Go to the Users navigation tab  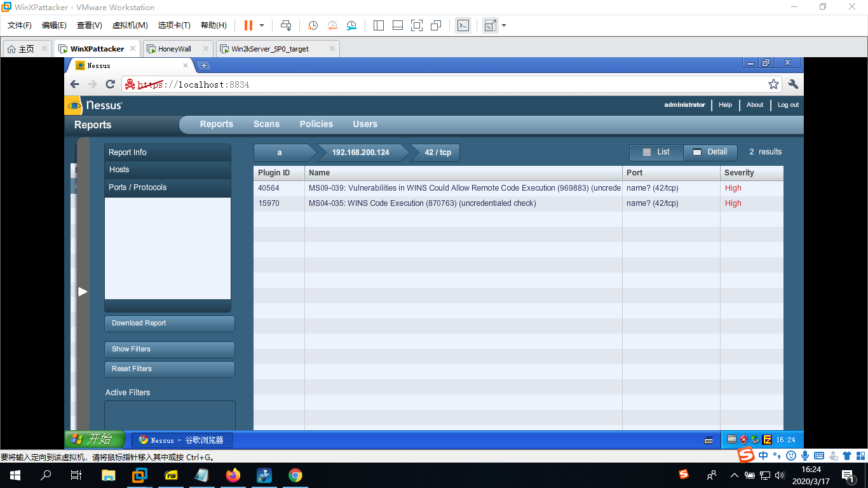pyautogui.click(x=365, y=124)
